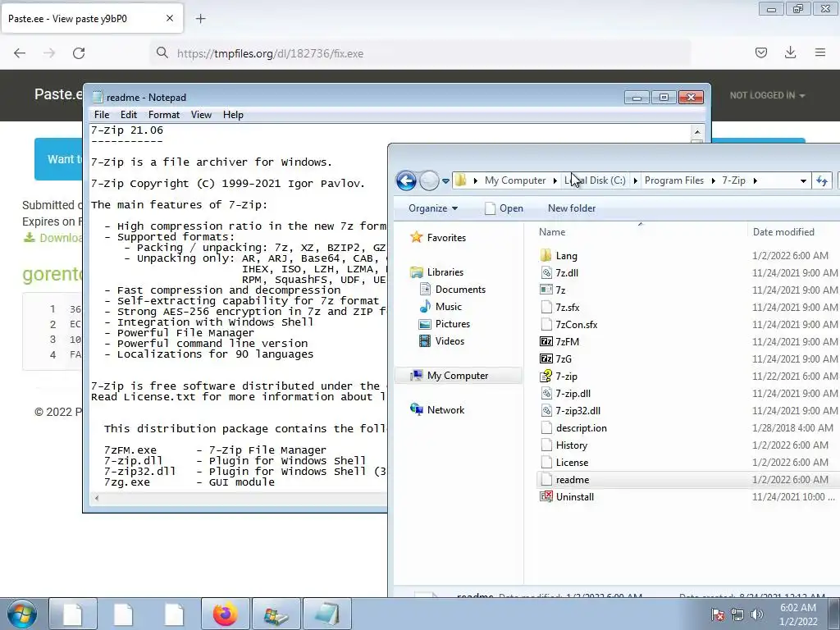Click the browser Forward arrow button
Image resolution: width=840 pixels, height=630 pixels.
tap(49, 53)
